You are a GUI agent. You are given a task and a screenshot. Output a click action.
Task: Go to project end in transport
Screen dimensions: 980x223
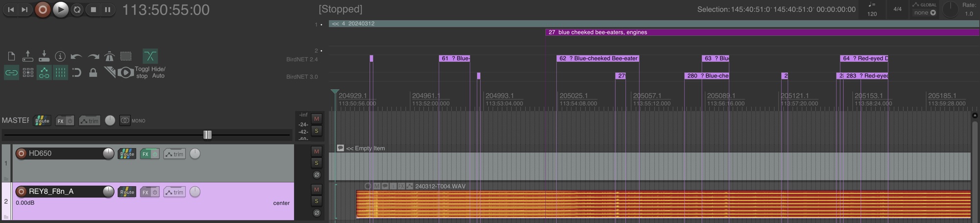(x=24, y=9)
